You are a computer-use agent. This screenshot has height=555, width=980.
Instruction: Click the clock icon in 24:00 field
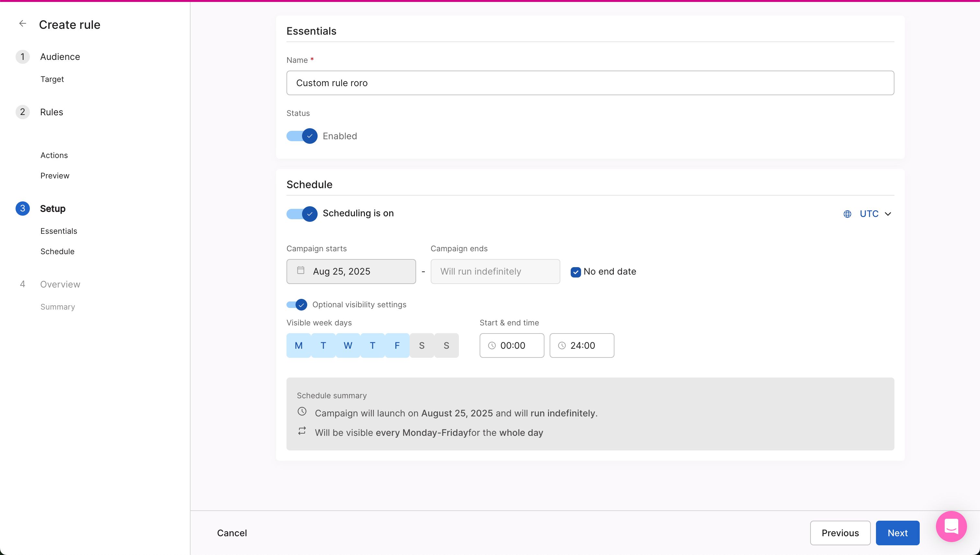562,345
